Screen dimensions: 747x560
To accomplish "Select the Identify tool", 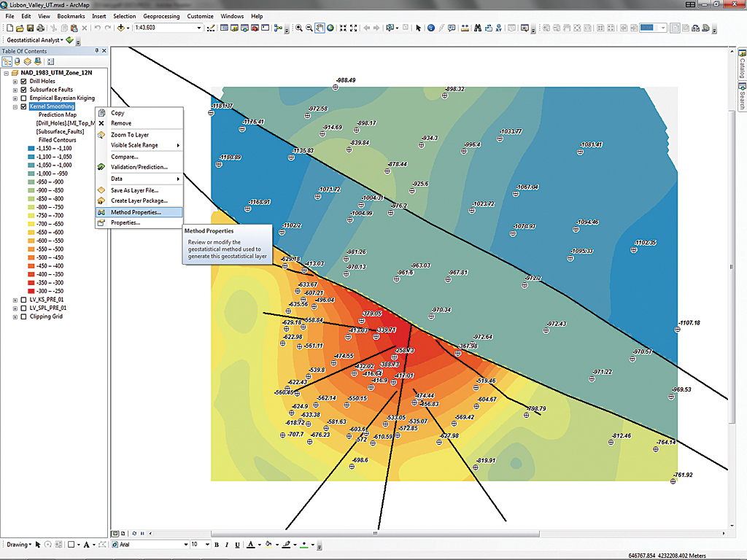I will click(430, 28).
